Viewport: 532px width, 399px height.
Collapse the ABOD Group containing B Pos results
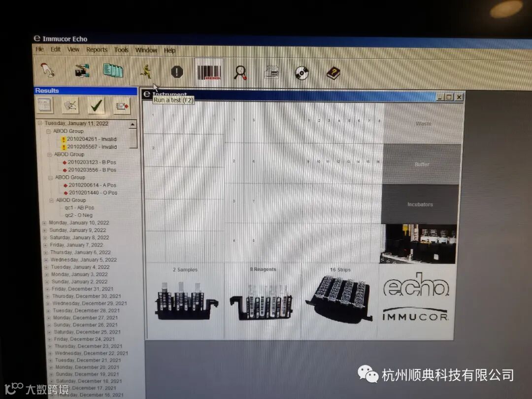coord(50,154)
